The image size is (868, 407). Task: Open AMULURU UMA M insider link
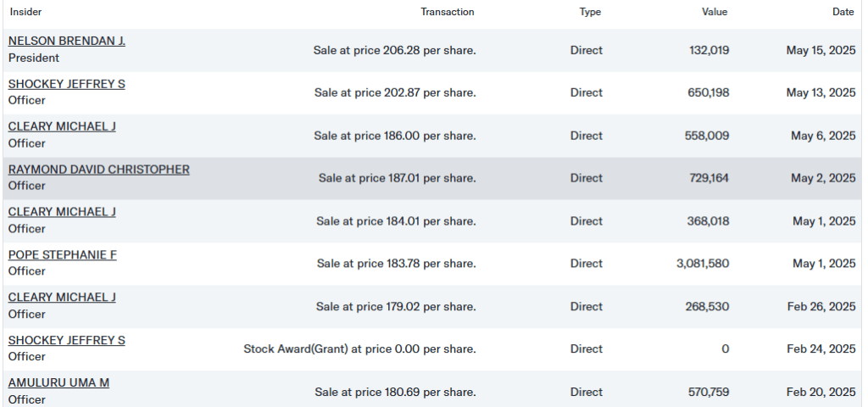(x=58, y=382)
